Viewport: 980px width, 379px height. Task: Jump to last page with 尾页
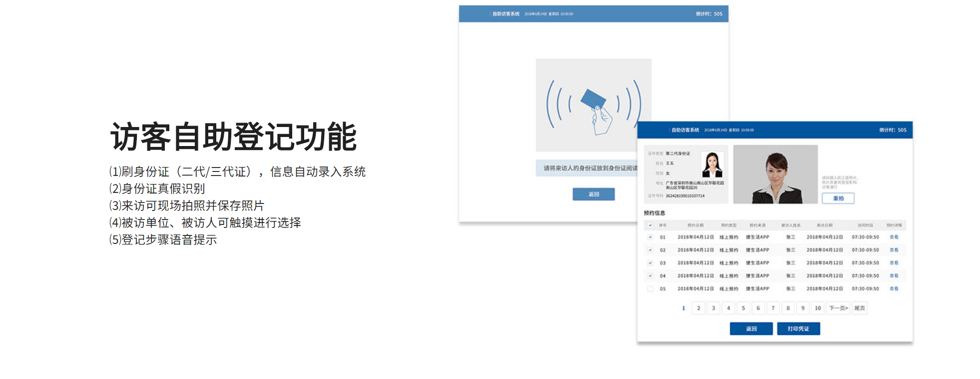point(860,308)
